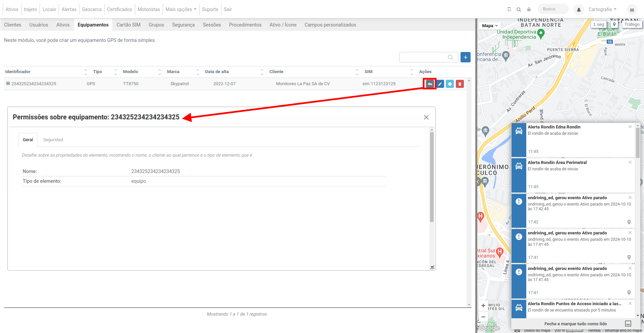Click the Sair link
The image size is (644, 333).
(x=228, y=9)
